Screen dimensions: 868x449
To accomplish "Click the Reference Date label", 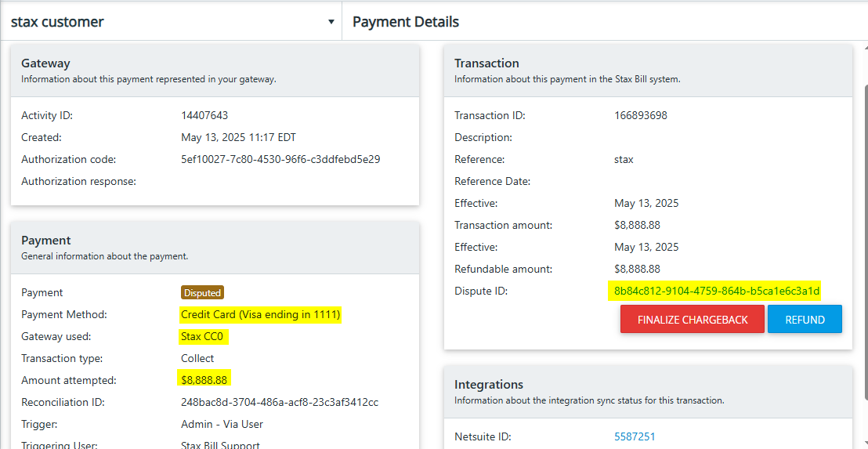I will [x=493, y=181].
